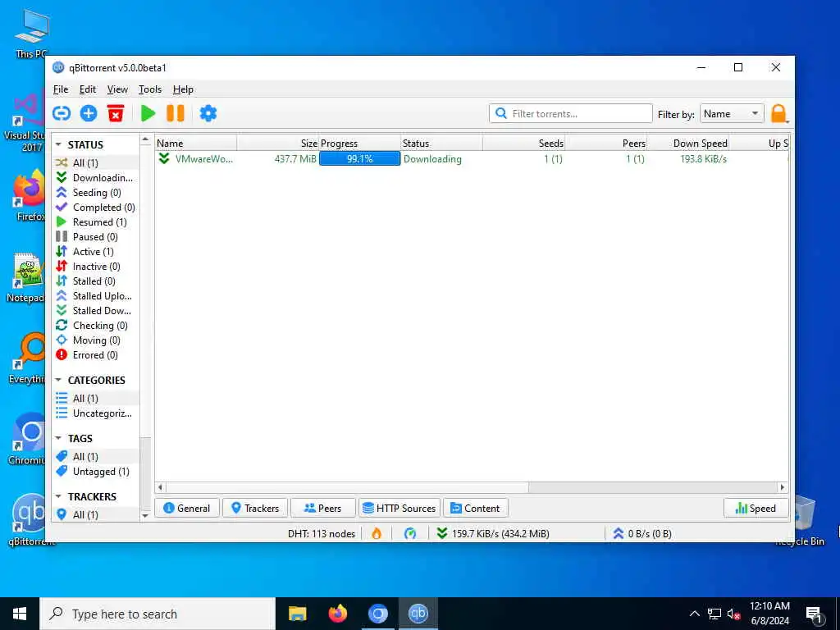
Task: Select the Completed (0) status filter
Action: [x=97, y=208]
